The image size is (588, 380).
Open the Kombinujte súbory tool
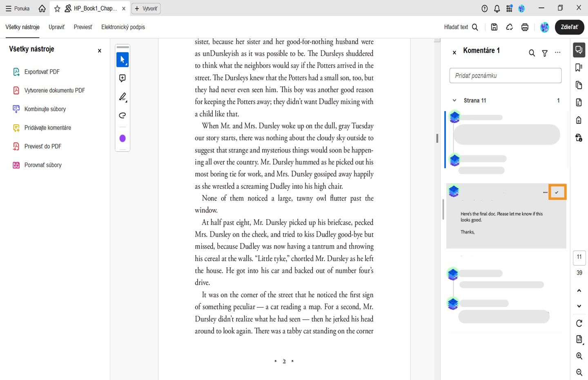click(39, 109)
